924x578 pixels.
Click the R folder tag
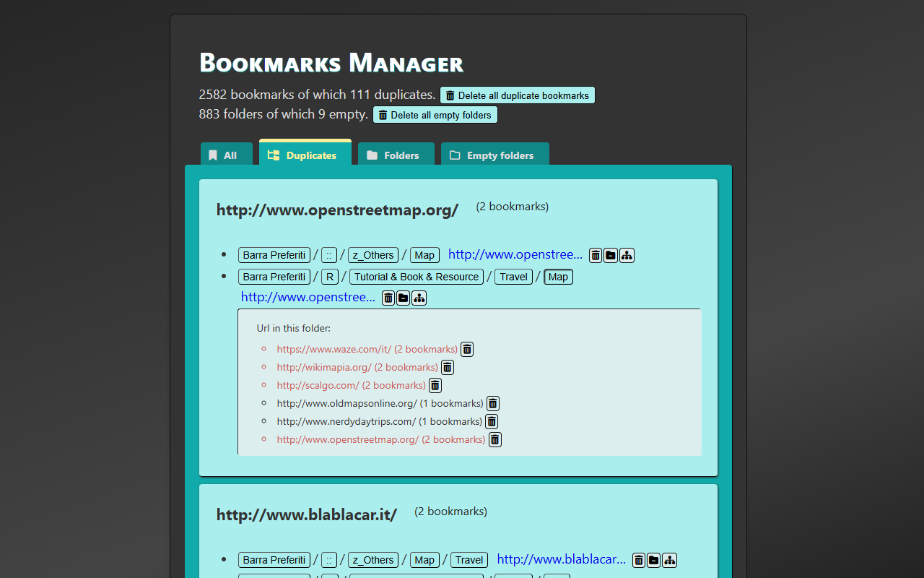[x=330, y=277]
